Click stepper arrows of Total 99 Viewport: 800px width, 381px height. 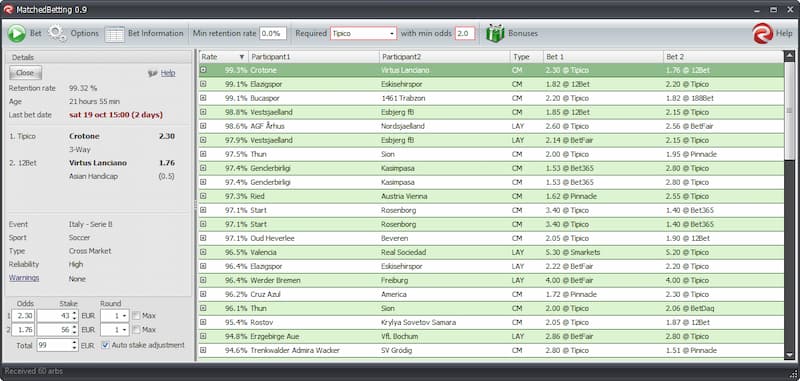point(74,345)
